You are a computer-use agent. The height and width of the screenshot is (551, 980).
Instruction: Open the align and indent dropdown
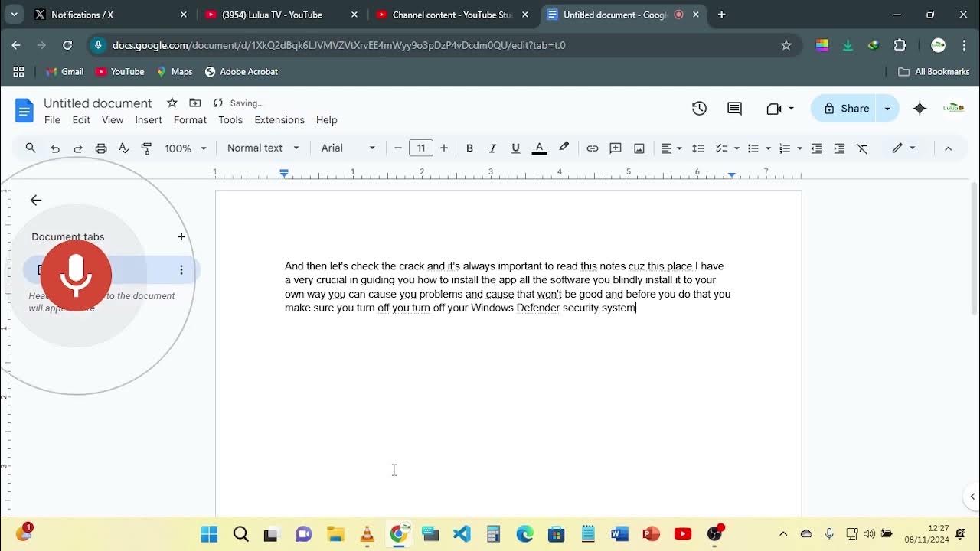(671, 148)
